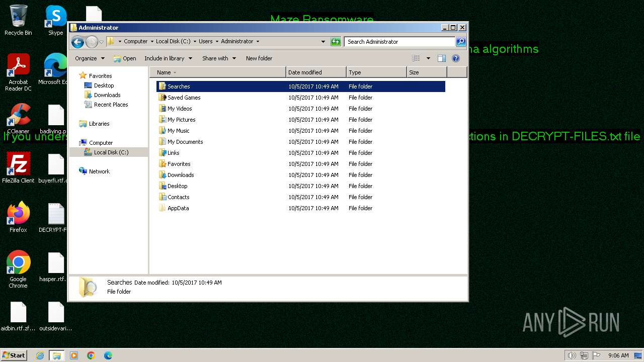Screen dimensions: 644x362
Task: Select Skype desktop shortcut
Action: pyautogui.click(x=56, y=21)
